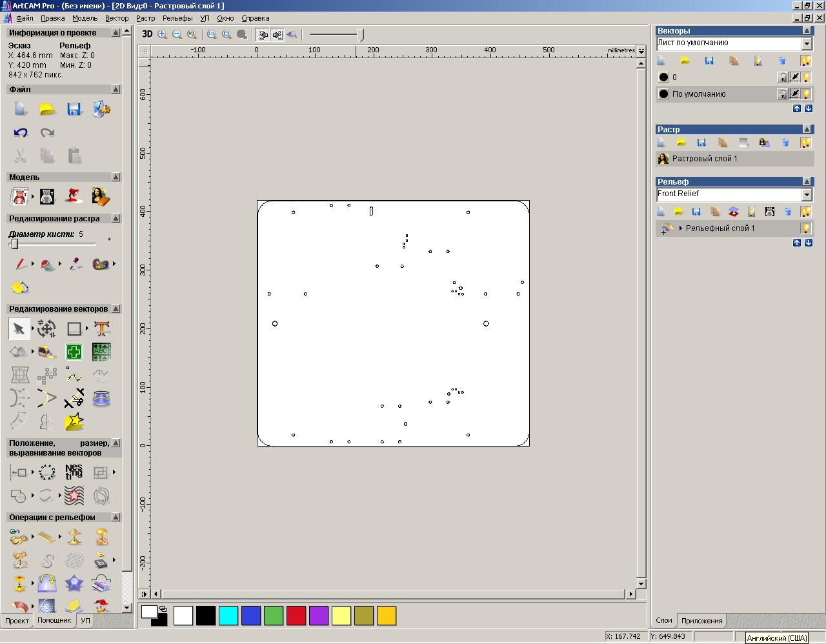Viewport: 826px width, 644px height.
Task: Click the zoom in magnifier icon
Action: pos(163,34)
